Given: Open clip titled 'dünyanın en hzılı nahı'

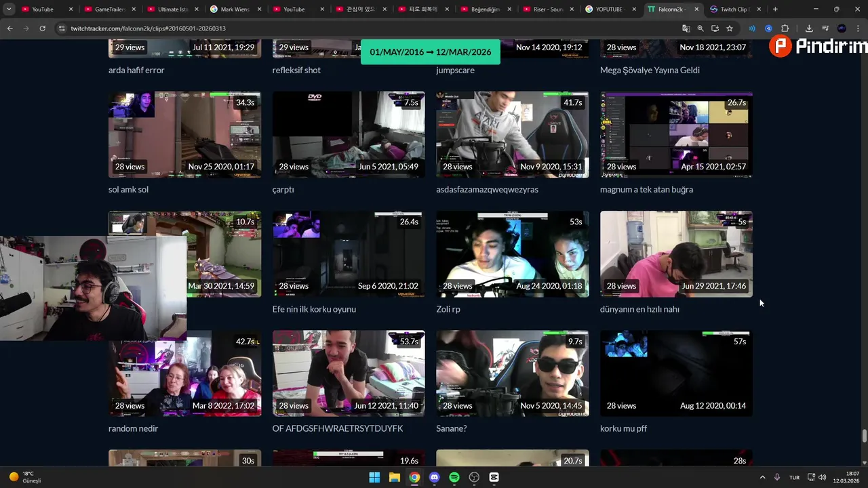Looking at the screenshot, I should click(x=639, y=309).
